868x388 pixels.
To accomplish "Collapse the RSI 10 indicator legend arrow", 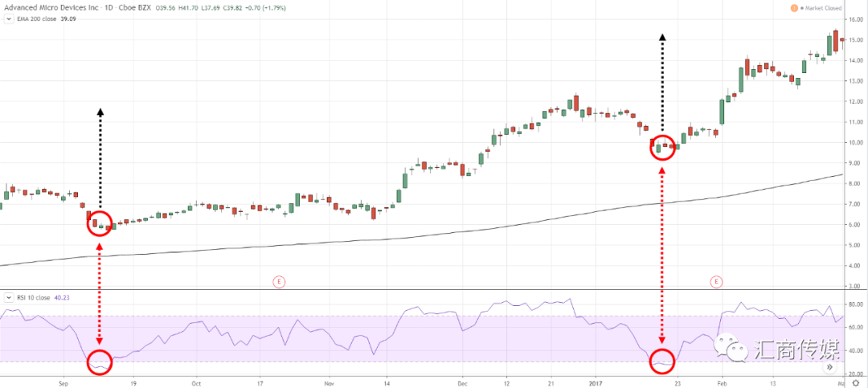I will click(8, 297).
